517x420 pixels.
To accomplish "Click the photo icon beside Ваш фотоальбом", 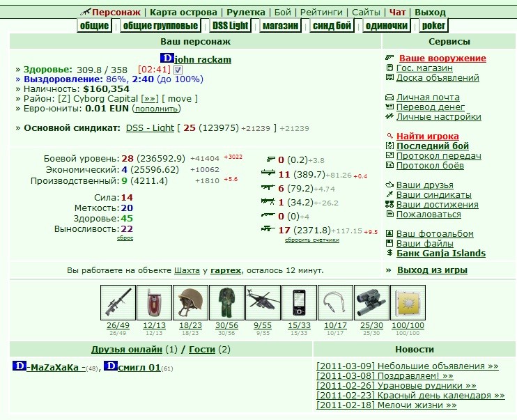I will point(389,233).
